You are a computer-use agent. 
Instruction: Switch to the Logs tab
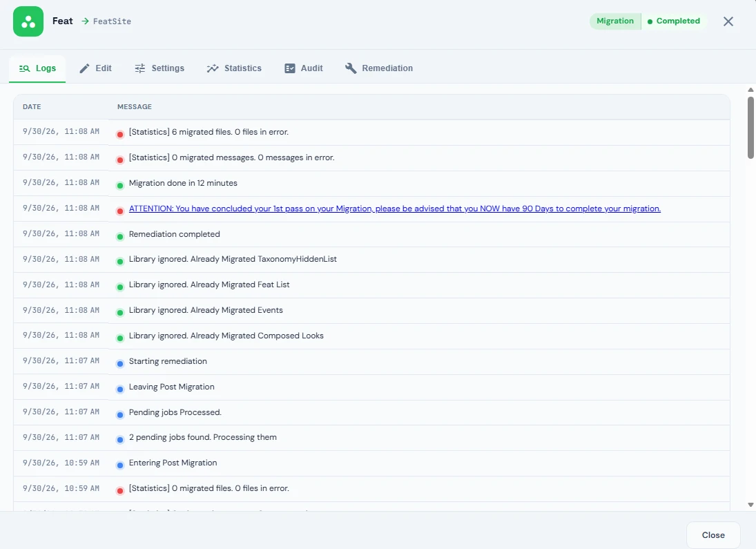(37, 68)
